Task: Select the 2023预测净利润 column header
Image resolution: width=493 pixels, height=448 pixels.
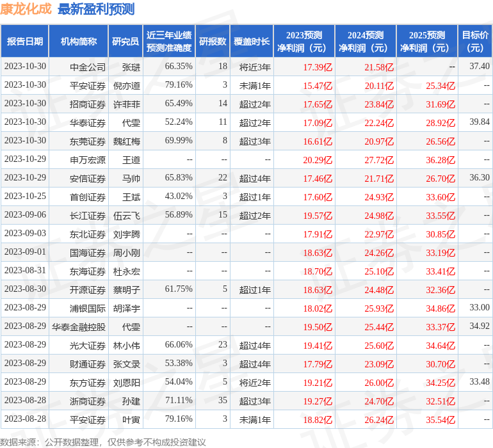Action: (304, 41)
